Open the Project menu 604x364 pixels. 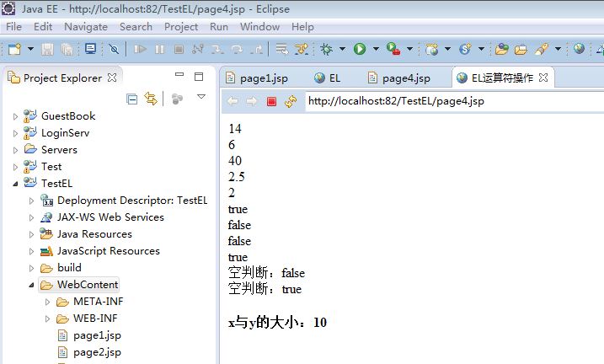coord(181,27)
